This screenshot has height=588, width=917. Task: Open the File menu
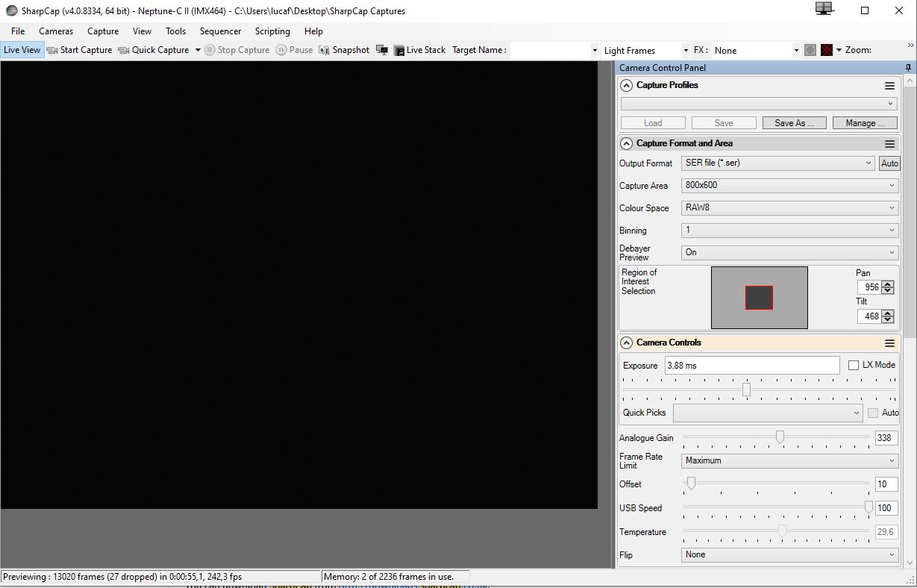[18, 31]
